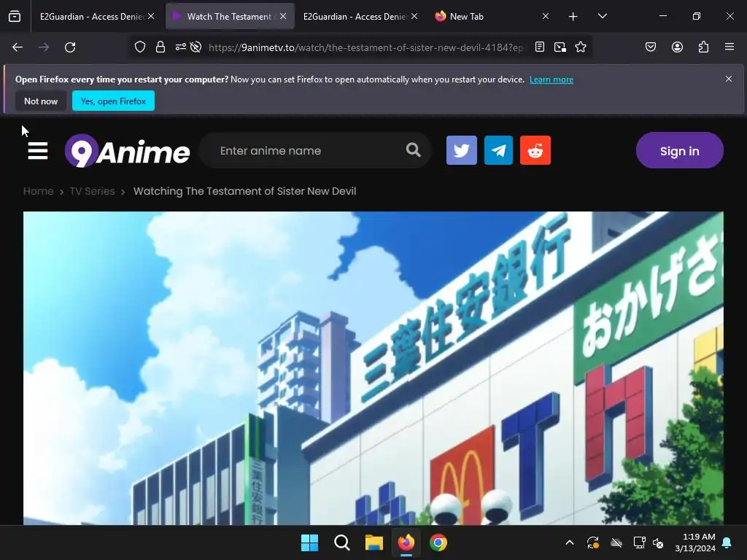
Task: Open 9Anime Telegram channel
Action: coord(498,150)
